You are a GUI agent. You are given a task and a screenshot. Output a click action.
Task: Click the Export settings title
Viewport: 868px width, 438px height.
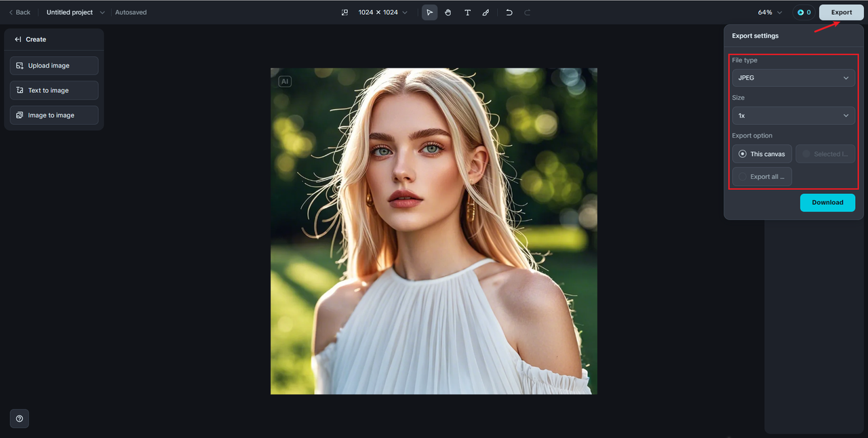[x=755, y=36]
